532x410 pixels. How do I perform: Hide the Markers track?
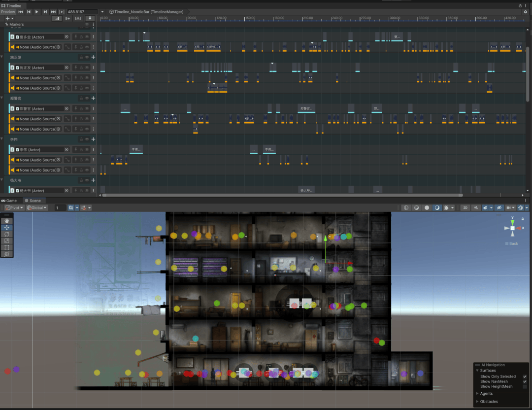click(x=87, y=25)
